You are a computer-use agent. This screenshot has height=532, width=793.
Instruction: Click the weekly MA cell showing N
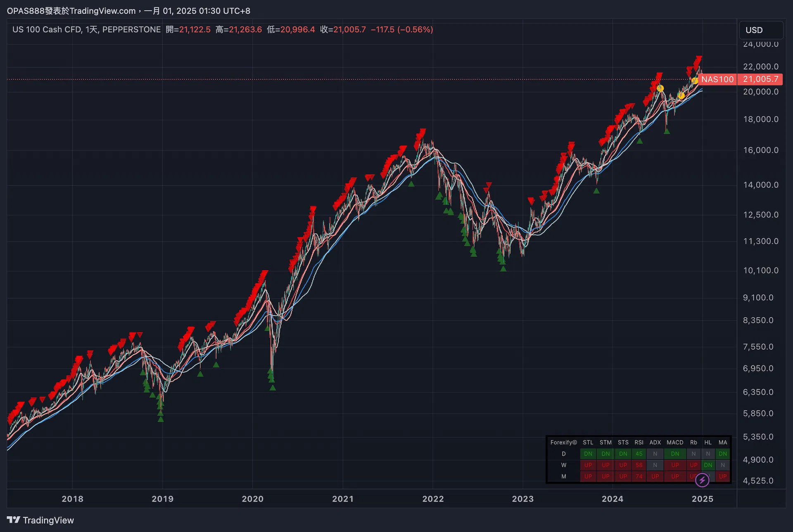[723, 465]
